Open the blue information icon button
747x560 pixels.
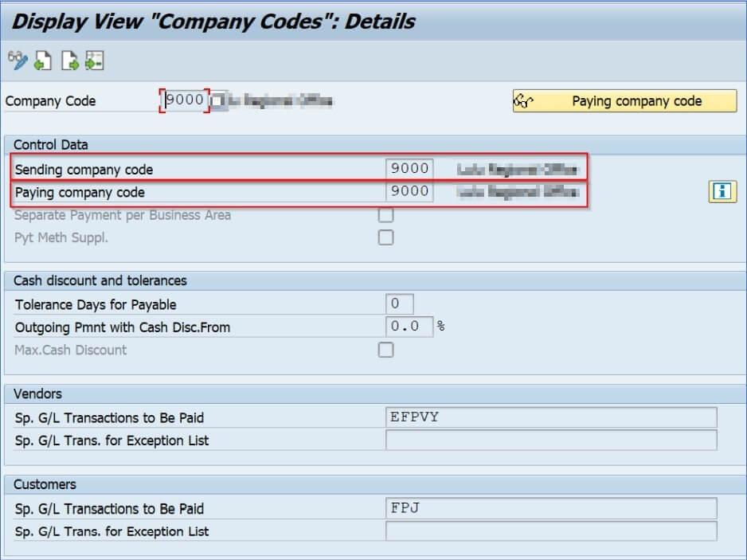[722, 192]
